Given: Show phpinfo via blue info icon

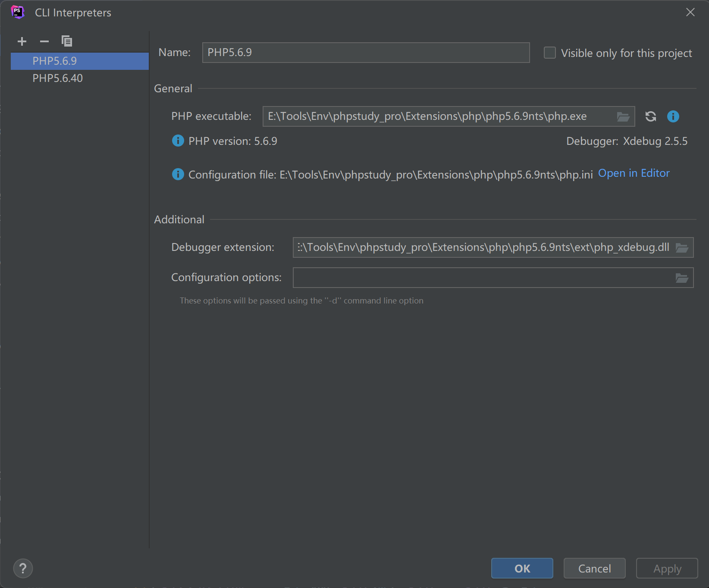Looking at the screenshot, I should click(x=673, y=116).
